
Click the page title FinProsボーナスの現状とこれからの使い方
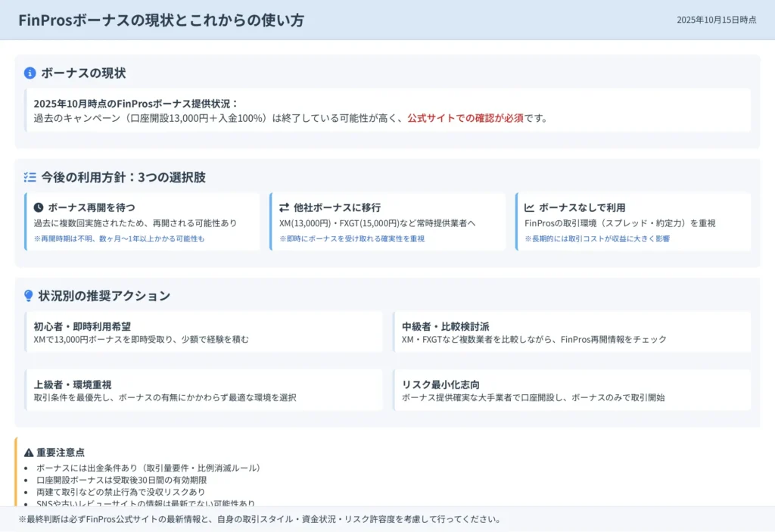click(x=161, y=20)
